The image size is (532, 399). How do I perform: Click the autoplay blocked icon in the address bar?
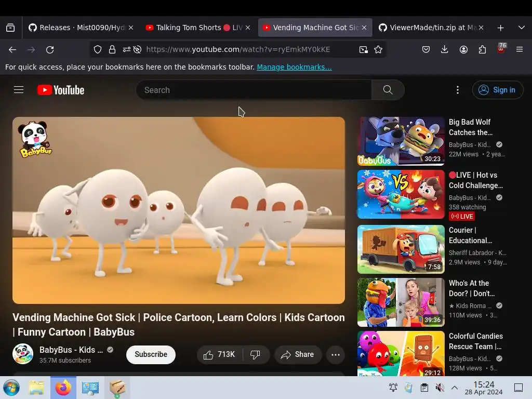pyautogui.click(x=137, y=49)
